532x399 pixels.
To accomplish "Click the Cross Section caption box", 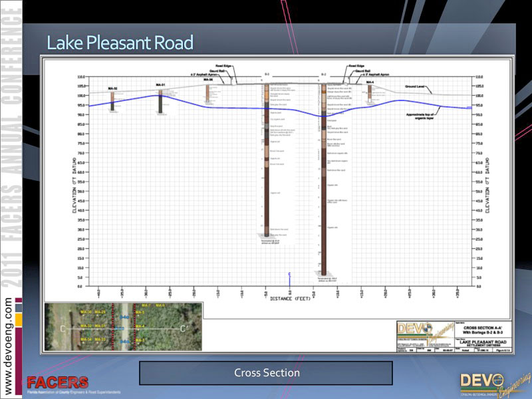I will pyautogui.click(x=266, y=373).
